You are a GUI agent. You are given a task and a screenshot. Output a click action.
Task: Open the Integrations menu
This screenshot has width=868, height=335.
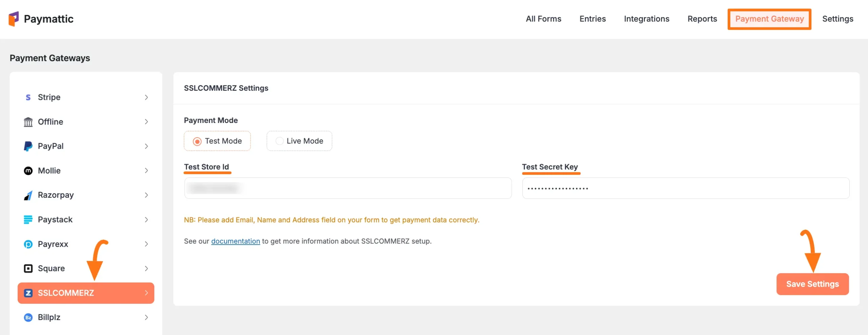647,19
